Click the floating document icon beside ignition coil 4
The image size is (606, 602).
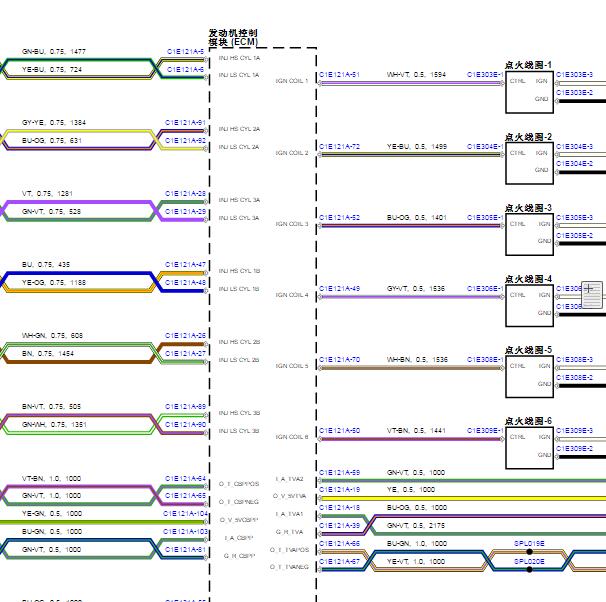tap(592, 295)
